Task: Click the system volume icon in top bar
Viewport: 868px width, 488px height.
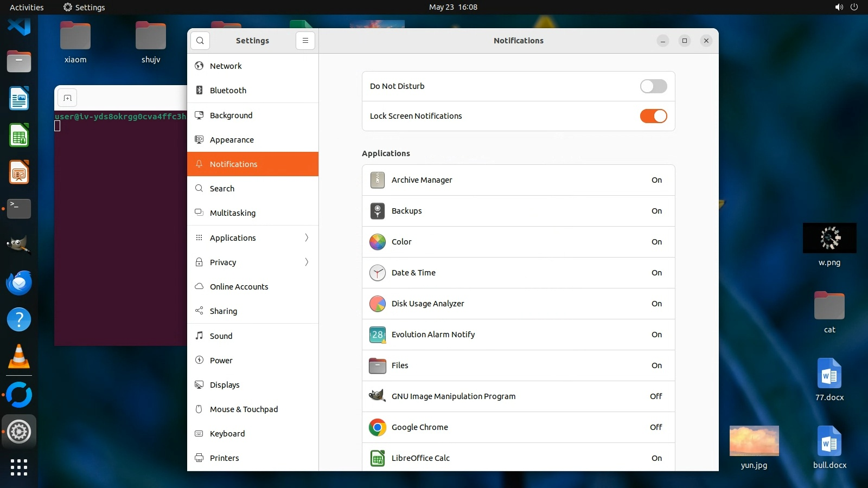Action: pyautogui.click(x=839, y=7)
